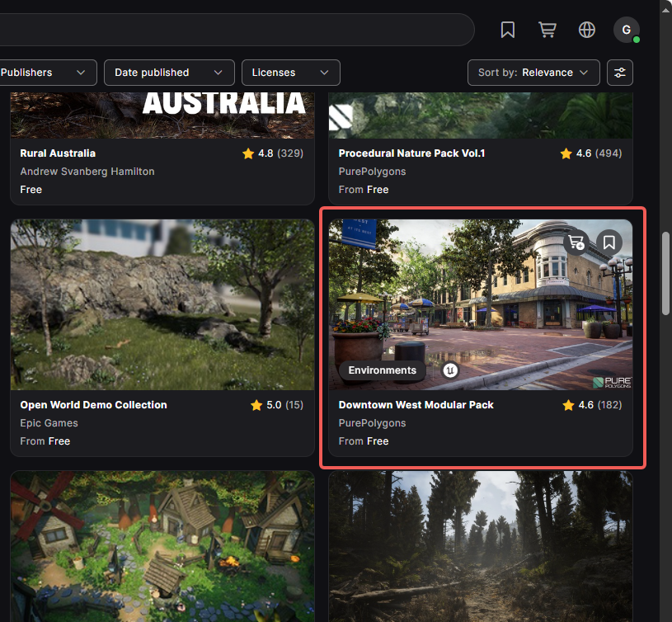Bookmark the Downtown West Modular Pack card
672x622 pixels.
click(x=609, y=243)
